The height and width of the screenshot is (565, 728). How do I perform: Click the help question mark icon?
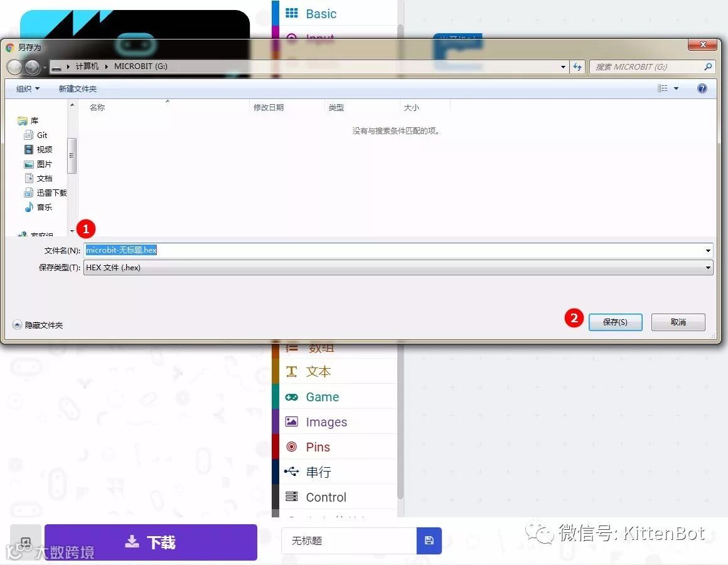click(x=702, y=88)
